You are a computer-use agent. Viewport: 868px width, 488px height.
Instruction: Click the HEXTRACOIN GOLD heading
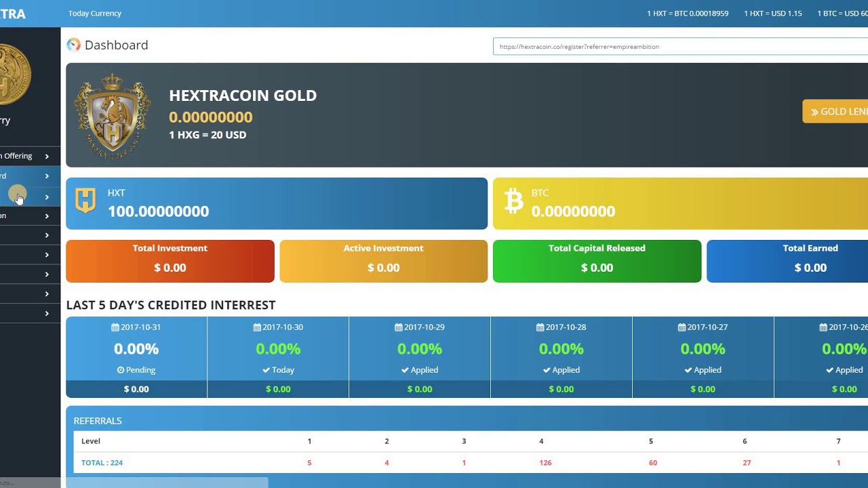tap(243, 96)
